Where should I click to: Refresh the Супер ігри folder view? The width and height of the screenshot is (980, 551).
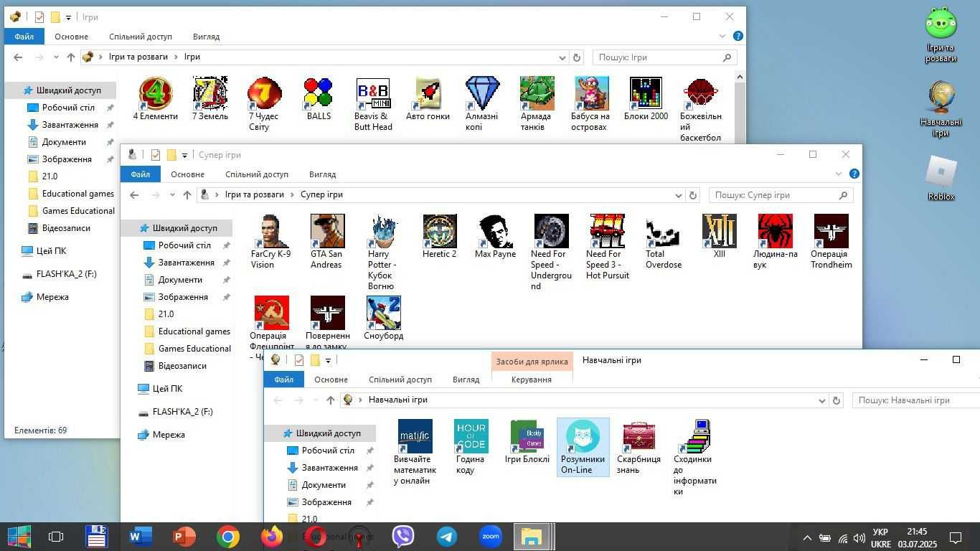click(692, 195)
